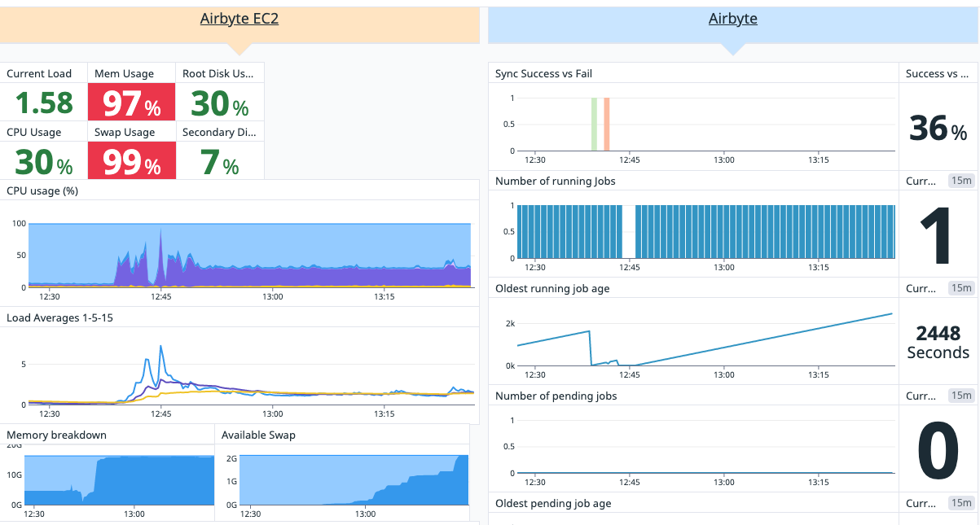980x525 pixels.
Task: Select the large pending jobs count 0
Action: click(x=938, y=452)
